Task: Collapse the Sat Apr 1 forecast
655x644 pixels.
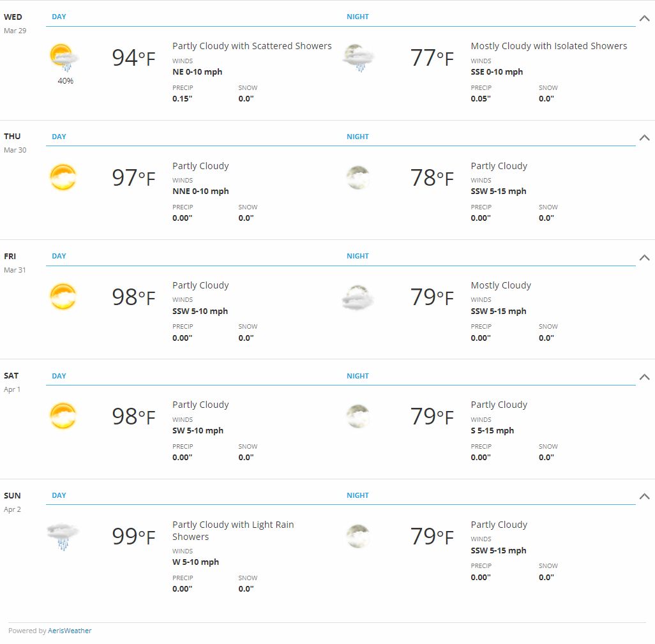Action: pos(645,377)
